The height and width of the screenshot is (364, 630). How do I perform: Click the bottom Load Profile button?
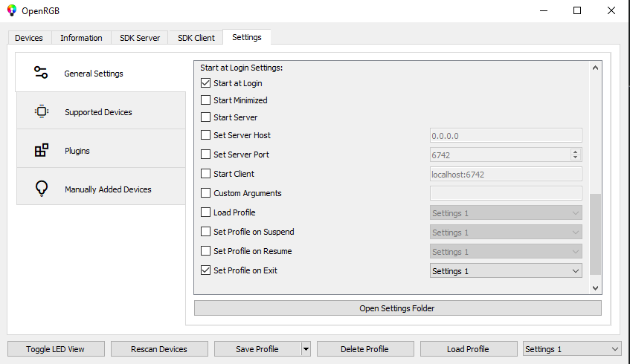tap(469, 349)
